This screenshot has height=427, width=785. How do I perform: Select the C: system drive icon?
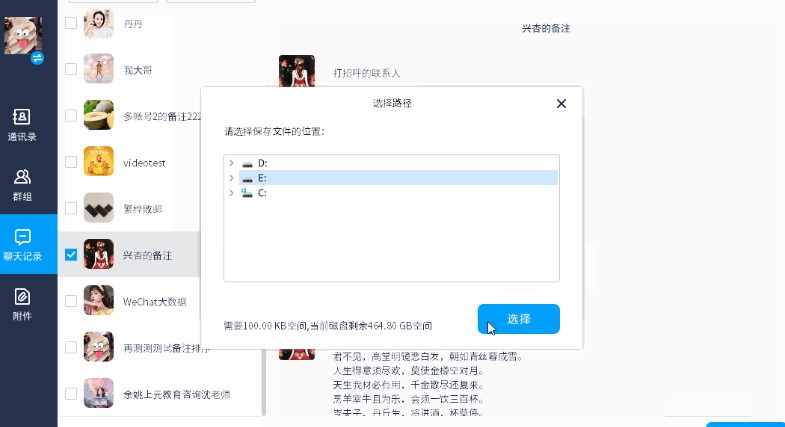click(247, 193)
